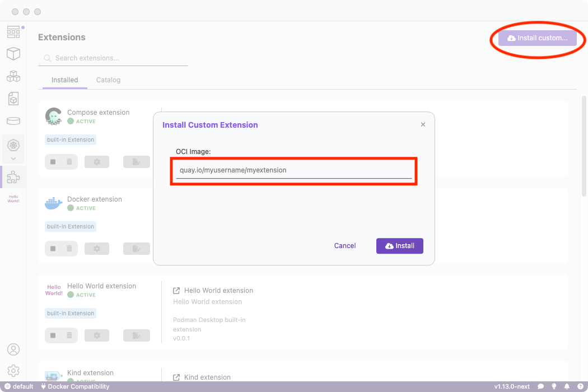Open the Settings gear in sidebar
588x392 pixels.
click(13, 371)
